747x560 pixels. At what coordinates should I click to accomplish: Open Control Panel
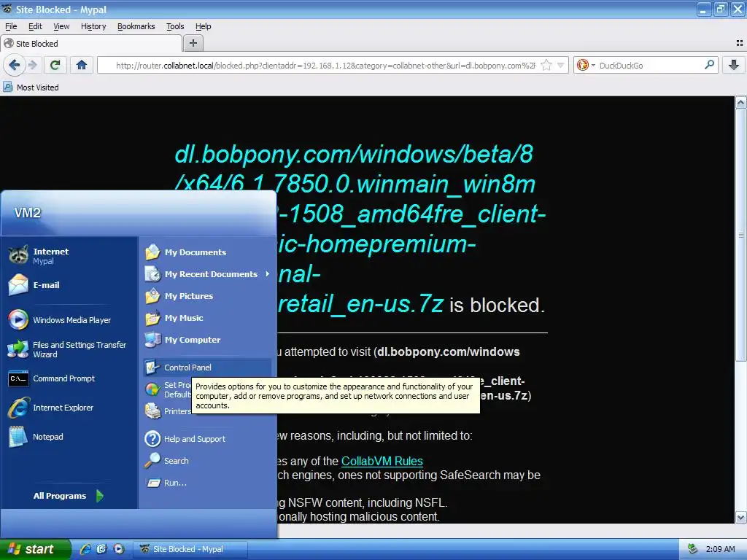[206, 367]
